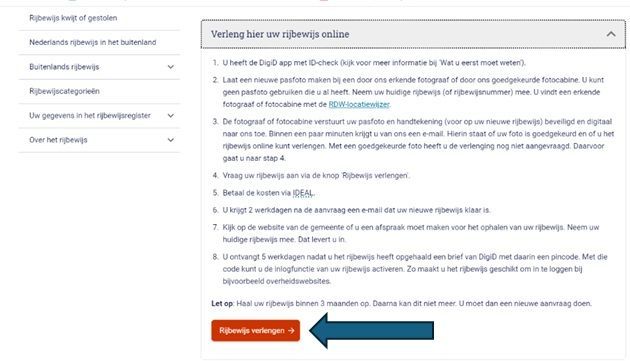Image resolution: width=630 pixels, height=361 pixels.
Task: Expand the Buitenlands rijbewijs chevron
Action: coord(171,67)
